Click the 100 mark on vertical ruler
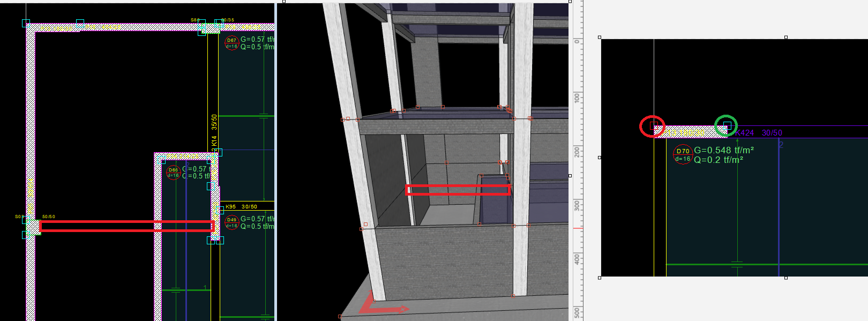This screenshot has width=868, height=321. point(577,98)
